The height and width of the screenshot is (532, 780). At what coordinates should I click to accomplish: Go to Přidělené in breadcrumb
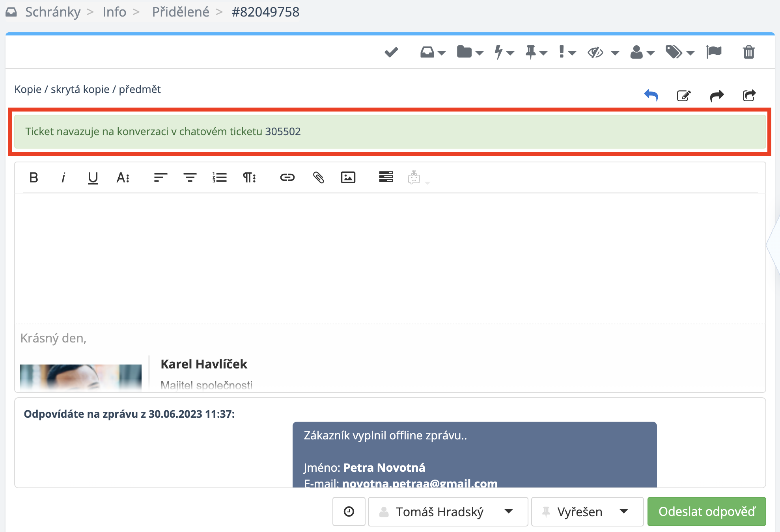coord(181,12)
